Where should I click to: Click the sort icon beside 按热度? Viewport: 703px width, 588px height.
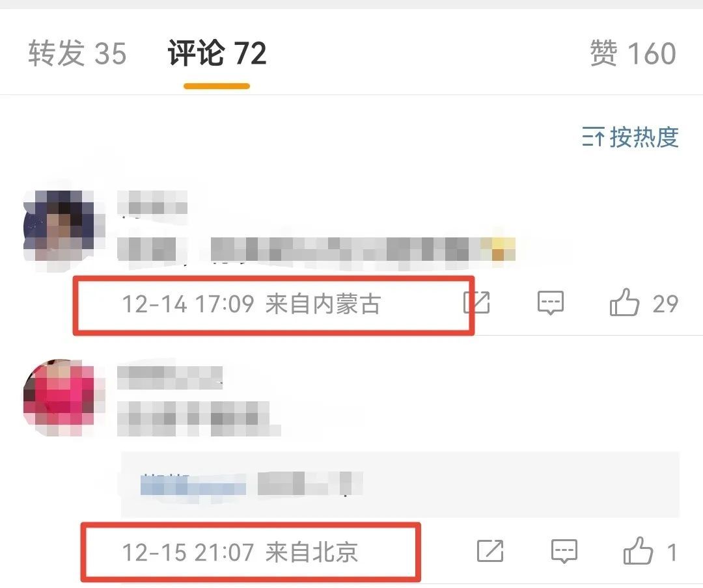[593, 137]
